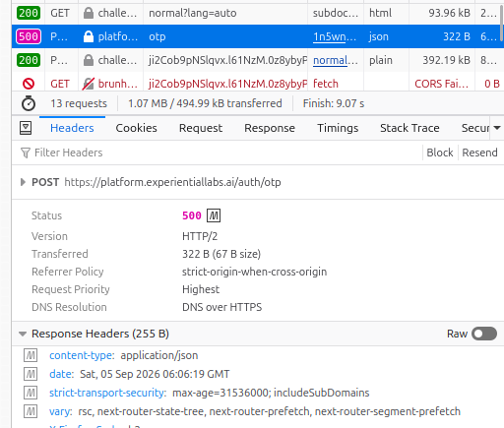Click the 93.96 kB size cell

pyautogui.click(x=442, y=13)
